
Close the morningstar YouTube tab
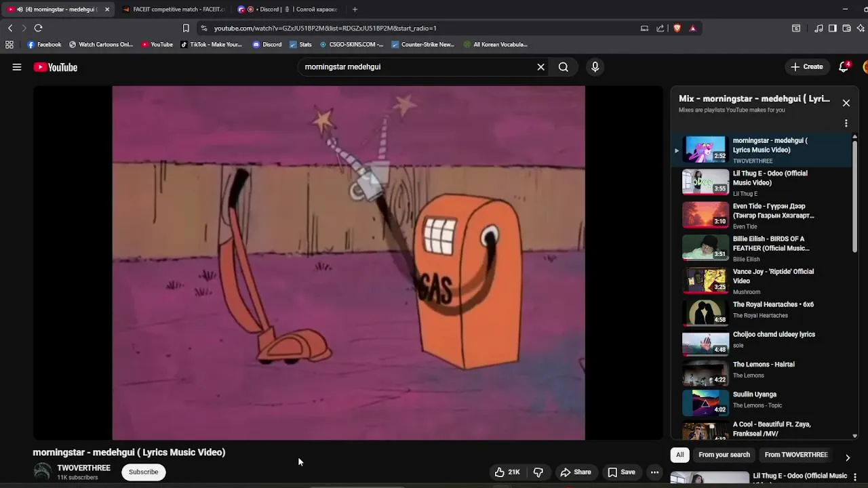click(106, 9)
